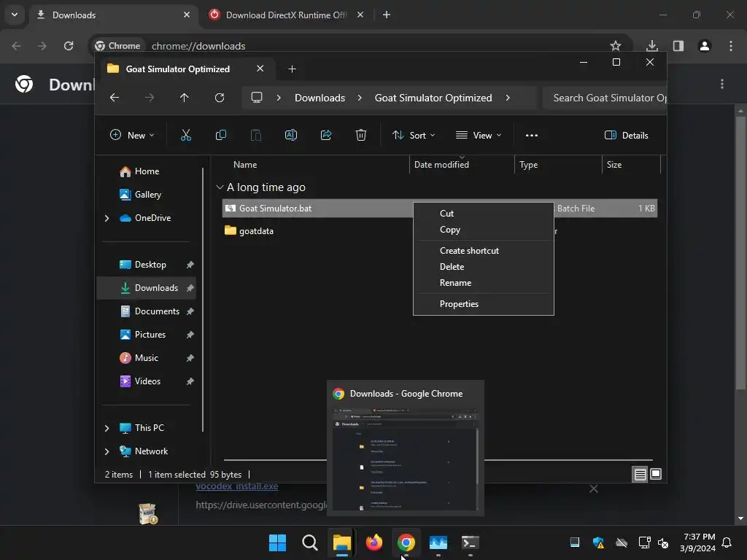Open Chrome tab search dropdown arrow

15,15
